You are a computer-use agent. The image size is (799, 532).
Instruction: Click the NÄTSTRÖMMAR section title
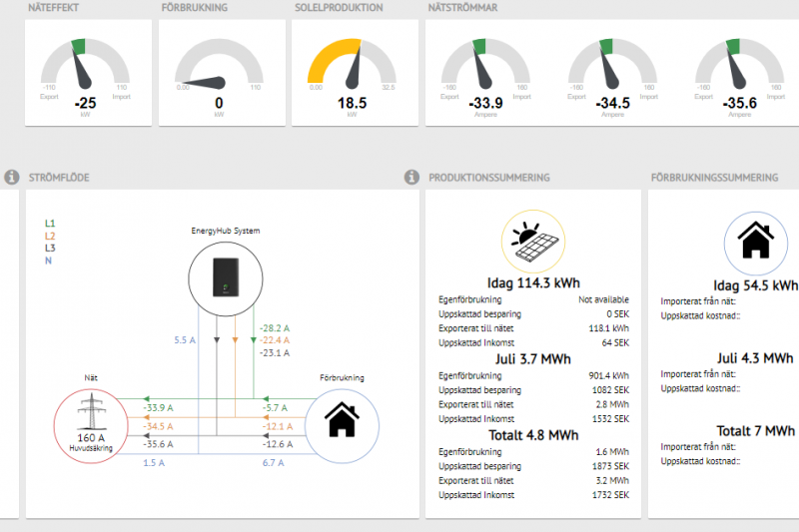click(x=462, y=8)
